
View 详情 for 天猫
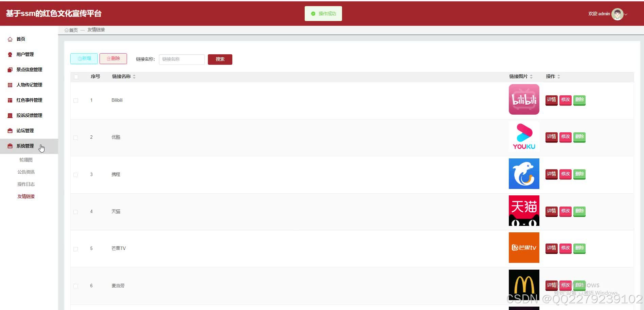(551, 211)
